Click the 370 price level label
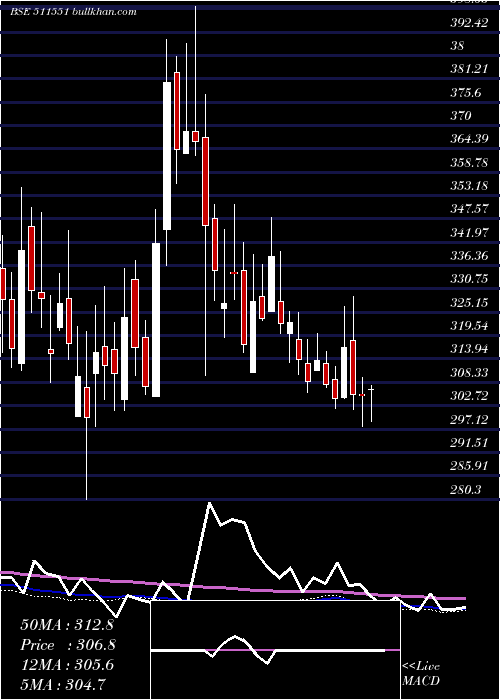The image size is (500, 700). tap(461, 116)
